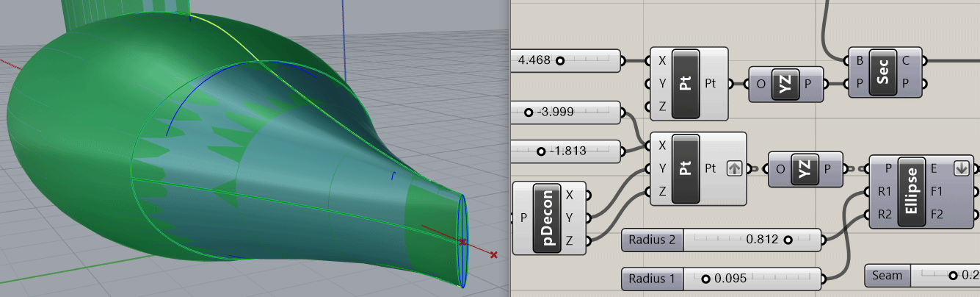This screenshot has height=297, width=980.
Task: Click O input of upper YZ component
Action: point(761,84)
